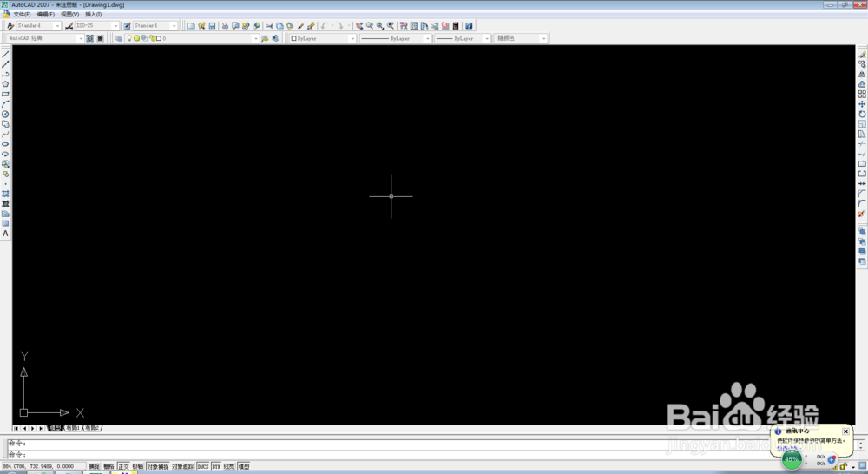Viewport: 868px width, 474px height.
Task: Click the 模型 button in status bar
Action: click(x=244, y=466)
